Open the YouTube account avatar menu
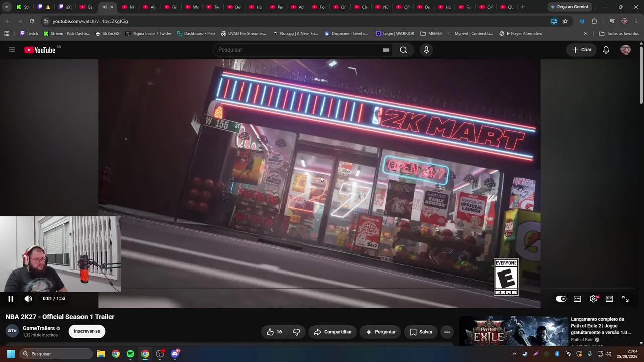 [625, 50]
